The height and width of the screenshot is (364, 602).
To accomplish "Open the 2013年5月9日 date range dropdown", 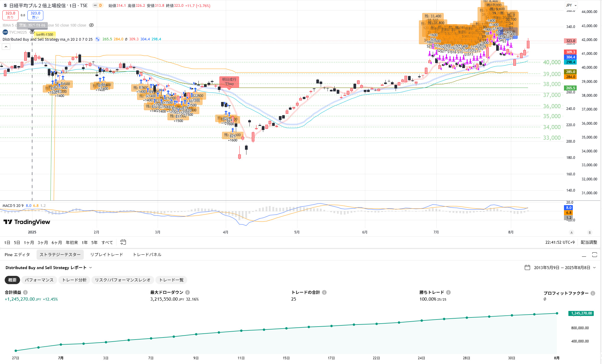I will [x=562, y=268].
